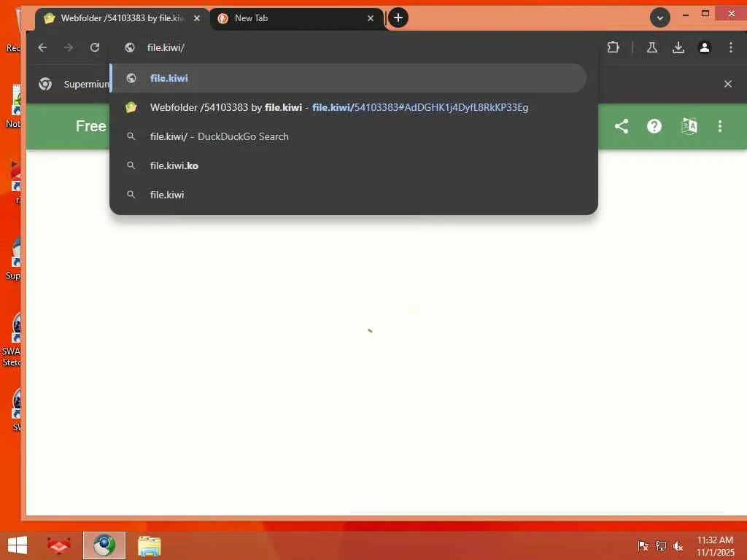Click the share icon on green bar
This screenshot has width=747, height=560.
[622, 126]
